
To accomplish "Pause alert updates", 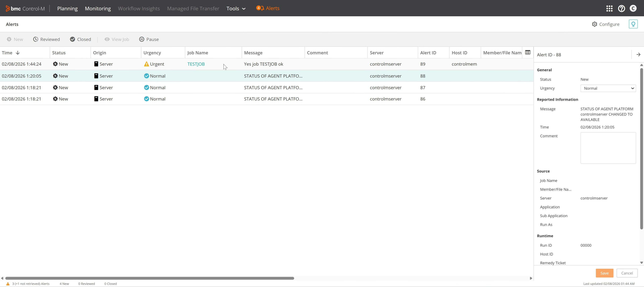I will tap(149, 39).
